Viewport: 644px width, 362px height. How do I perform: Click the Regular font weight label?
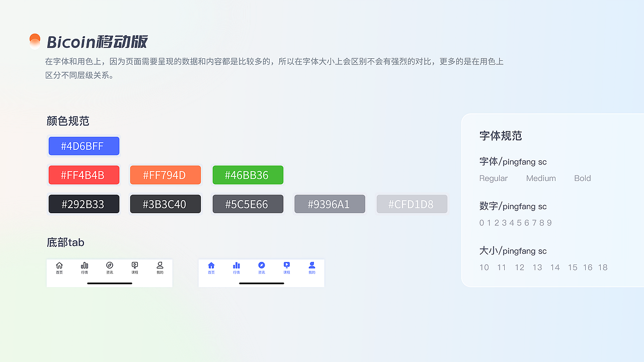[x=493, y=178]
